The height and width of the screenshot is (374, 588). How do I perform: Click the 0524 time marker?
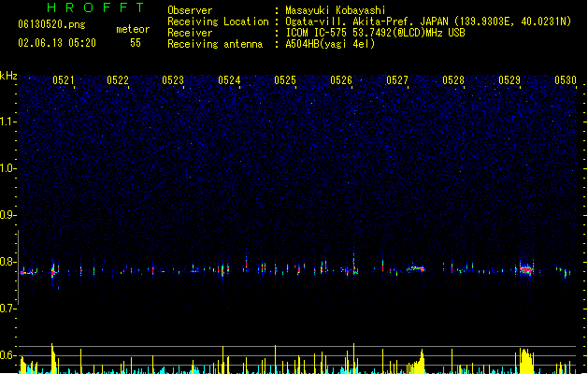(229, 80)
